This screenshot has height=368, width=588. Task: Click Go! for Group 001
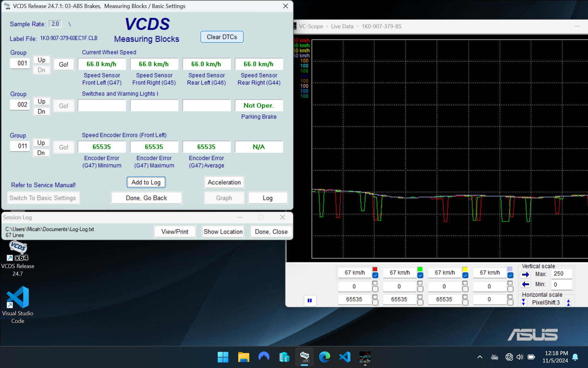tap(63, 64)
